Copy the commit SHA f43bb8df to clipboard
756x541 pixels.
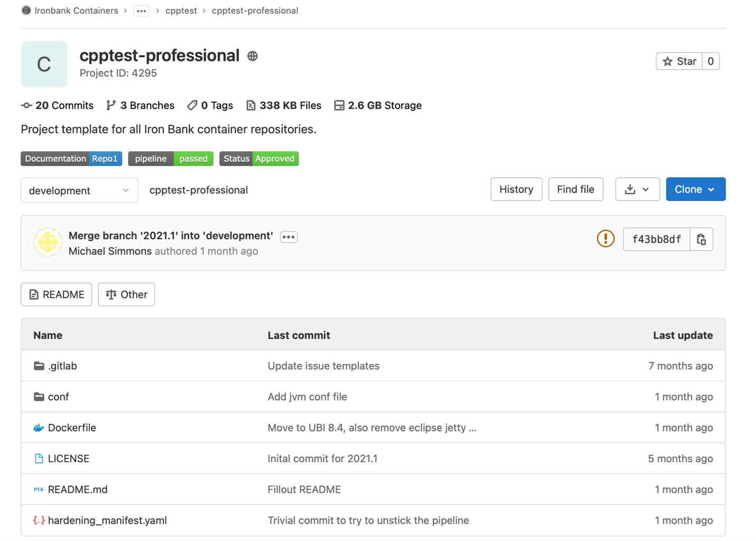pos(702,239)
